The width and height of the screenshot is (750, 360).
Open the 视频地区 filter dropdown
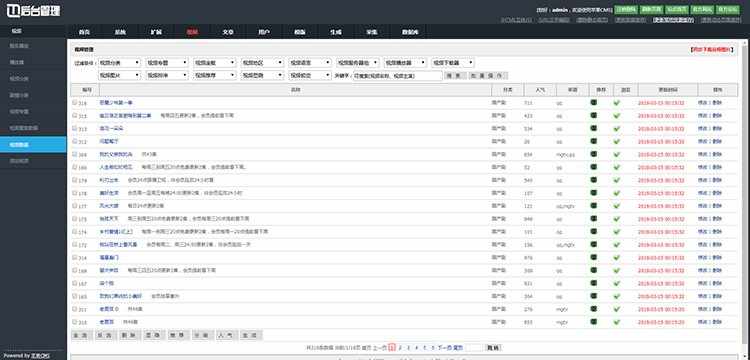click(263, 63)
